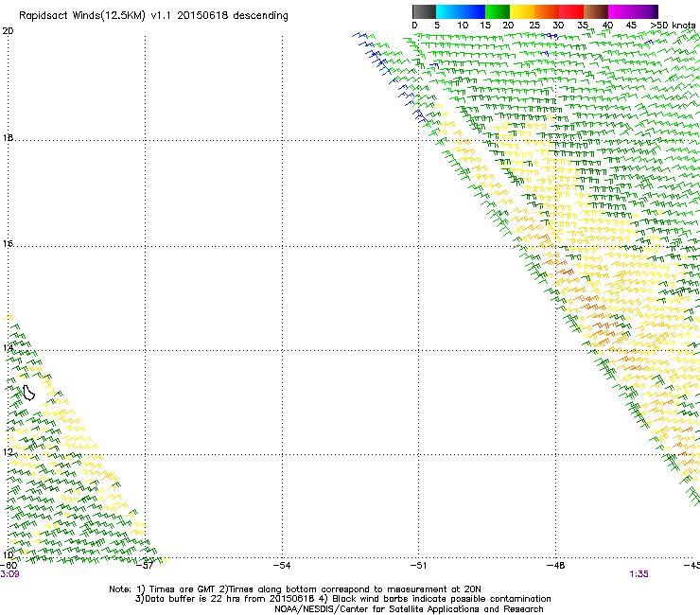The height and width of the screenshot is (615, 700).
Task: Select the red 30–35 knots color segment
Action: [x=571, y=11]
